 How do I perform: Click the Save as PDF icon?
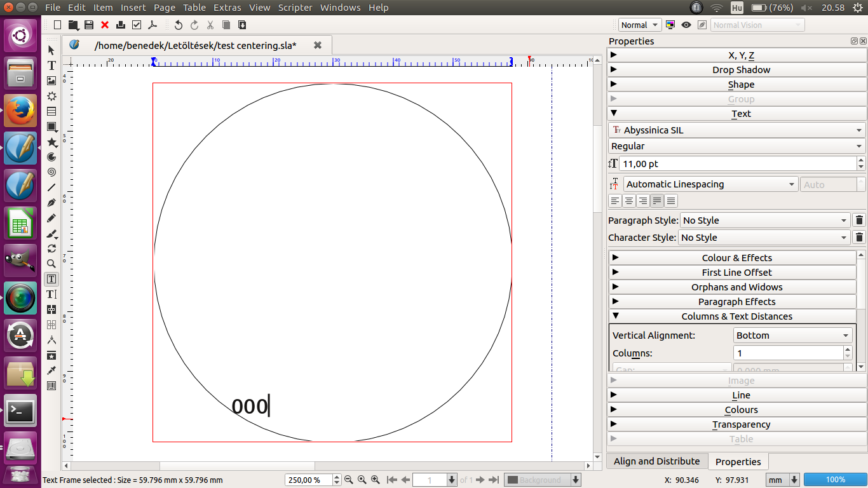click(153, 25)
